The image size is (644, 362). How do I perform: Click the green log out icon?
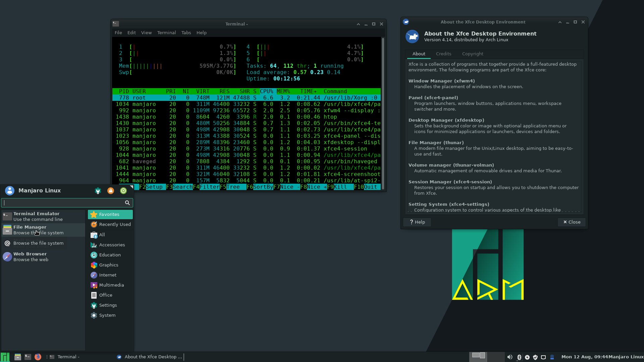123,191
